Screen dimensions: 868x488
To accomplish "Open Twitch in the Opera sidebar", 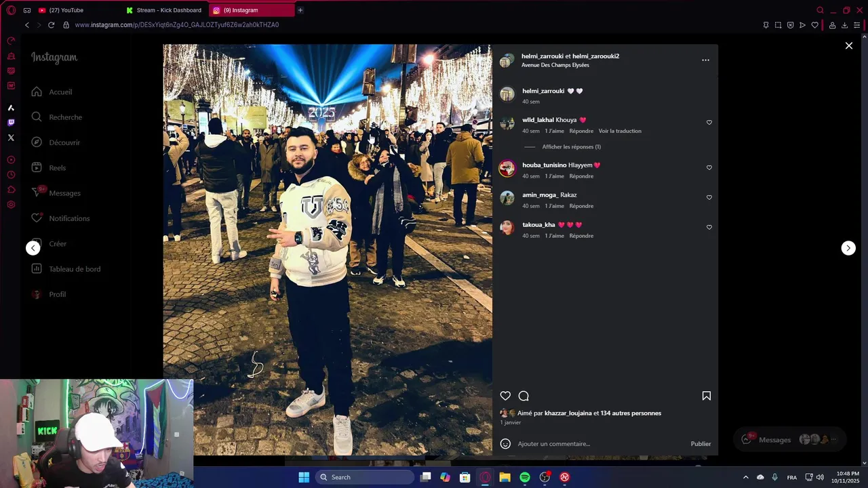I will point(11,123).
